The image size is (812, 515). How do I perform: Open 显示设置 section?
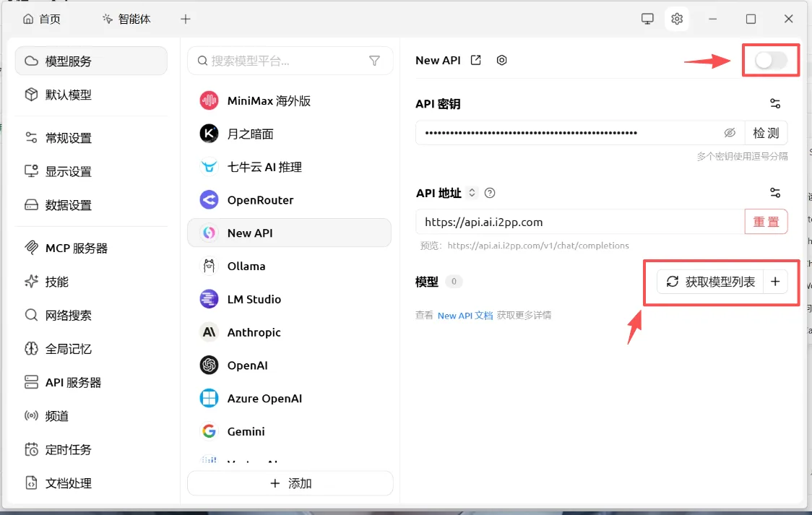91,171
